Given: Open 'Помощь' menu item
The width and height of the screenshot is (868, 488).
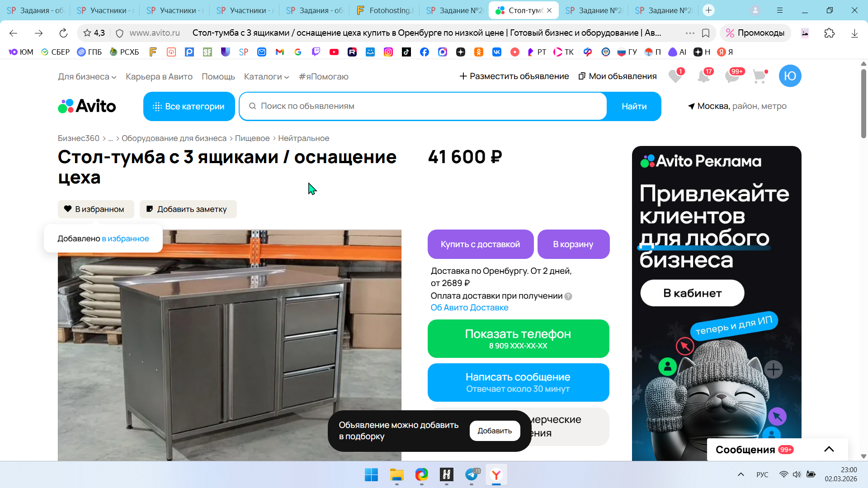Looking at the screenshot, I should tap(218, 77).
